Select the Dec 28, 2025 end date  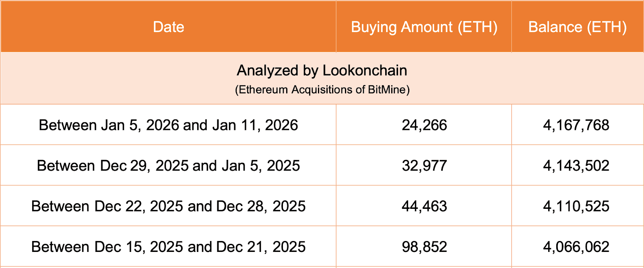click(261, 206)
